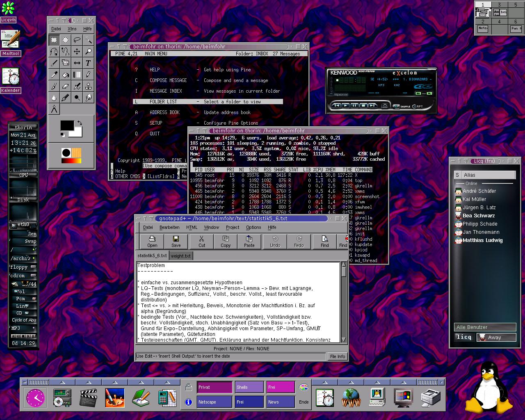Open the Datei menu in GIMP toolbox
The width and height of the screenshot is (525, 420).
(56, 29)
